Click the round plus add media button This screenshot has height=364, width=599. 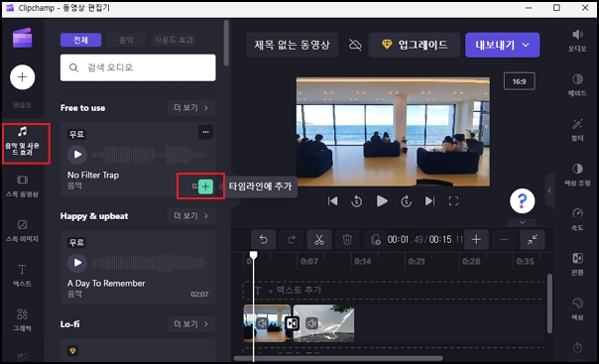22,77
